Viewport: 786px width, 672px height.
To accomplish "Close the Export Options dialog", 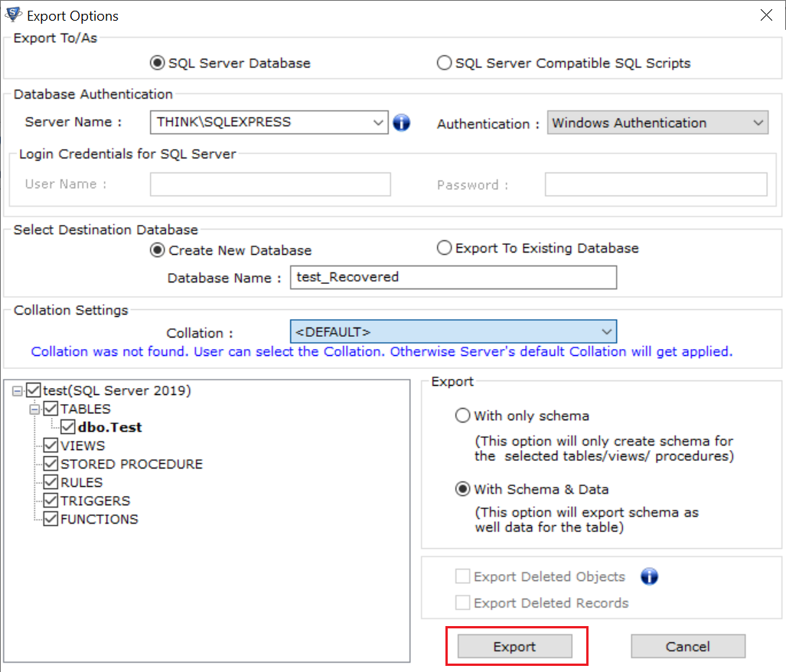I will 766,15.
